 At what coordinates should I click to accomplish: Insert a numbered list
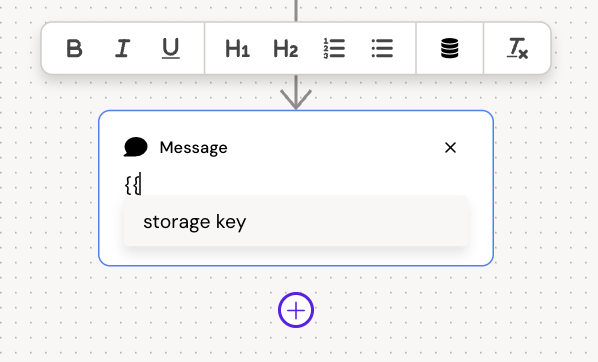[x=334, y=48]
